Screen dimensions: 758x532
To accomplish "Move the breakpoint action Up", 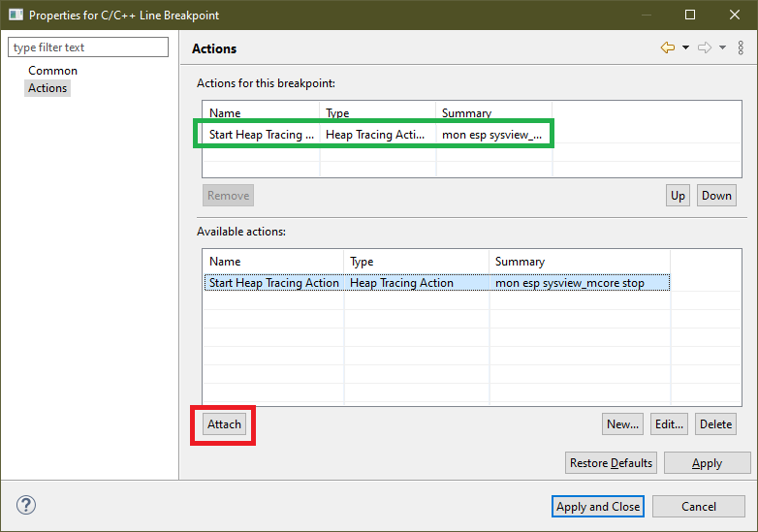I will pyautogui.click(x=678, y=196).
